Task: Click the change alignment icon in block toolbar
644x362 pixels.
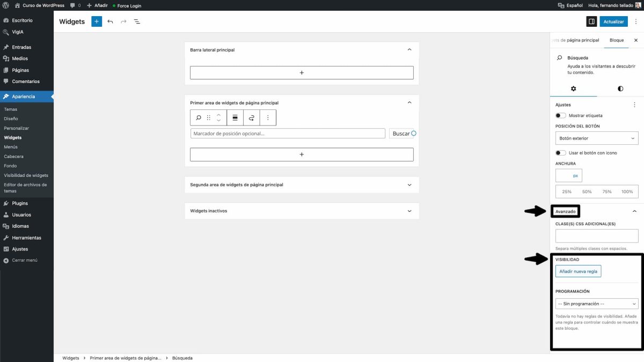Action: point(235,117)
